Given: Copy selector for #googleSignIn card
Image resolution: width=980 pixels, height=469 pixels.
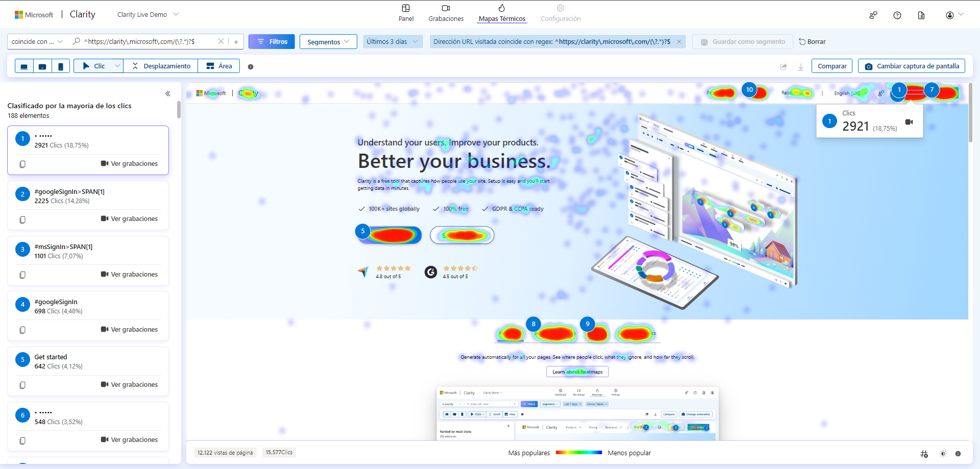Looking at the screenshot, I should tap(22, 330).
